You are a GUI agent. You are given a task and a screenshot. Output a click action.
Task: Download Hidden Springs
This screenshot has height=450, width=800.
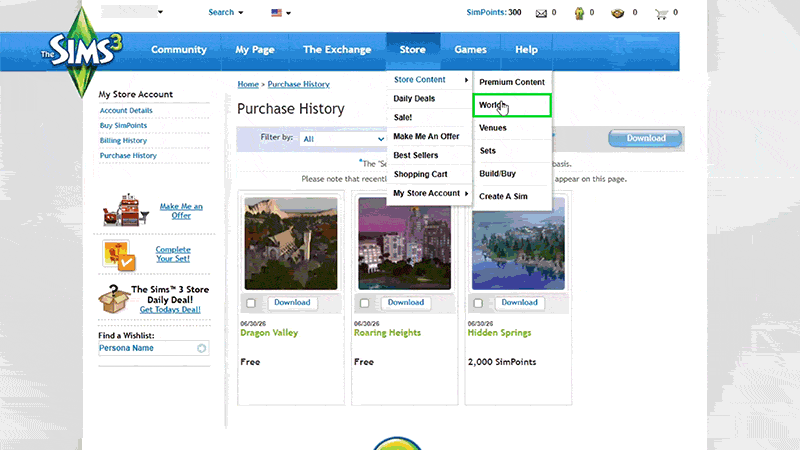(519, 303)
